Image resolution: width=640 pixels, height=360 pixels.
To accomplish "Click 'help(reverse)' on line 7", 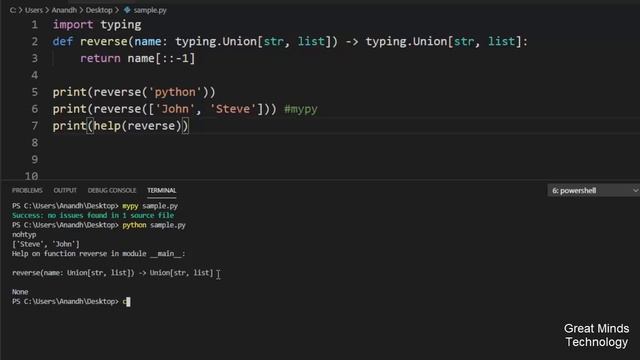I will pos(138,126).
